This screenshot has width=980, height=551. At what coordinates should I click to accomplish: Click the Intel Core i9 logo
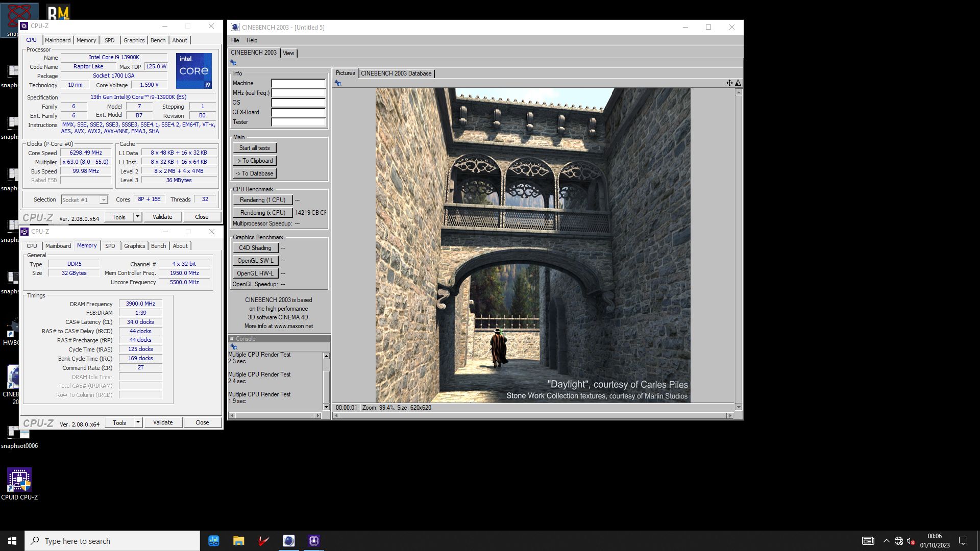click(194, 71)
